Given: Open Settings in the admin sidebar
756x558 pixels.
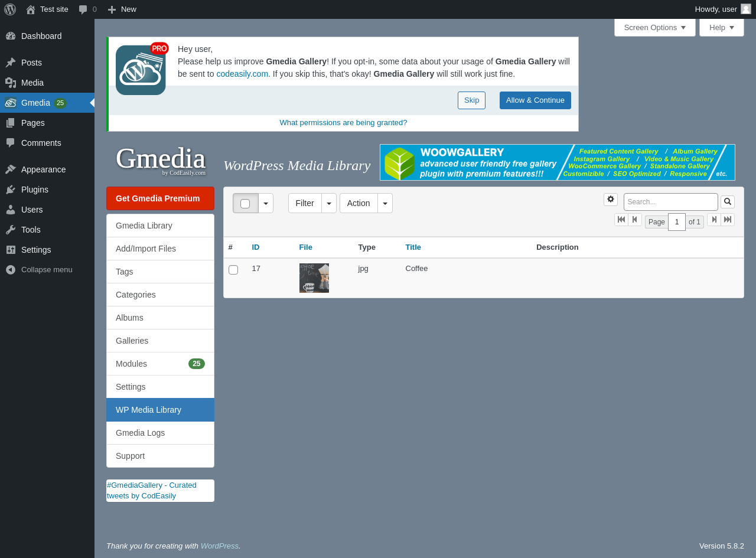Looking at the screenshot, I should tap(47, 250).
